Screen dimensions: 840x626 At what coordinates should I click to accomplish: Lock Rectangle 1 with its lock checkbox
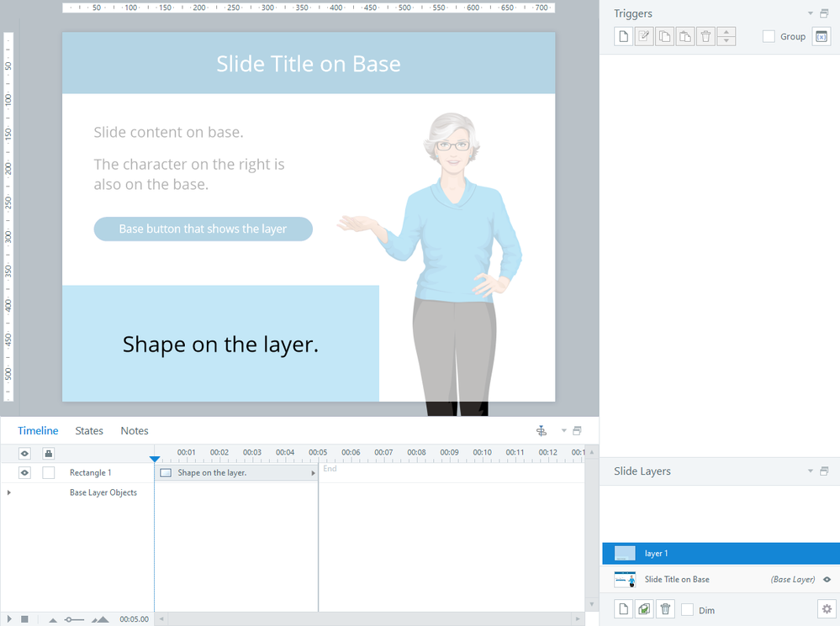pyautogui.click(x=49, y=473)
